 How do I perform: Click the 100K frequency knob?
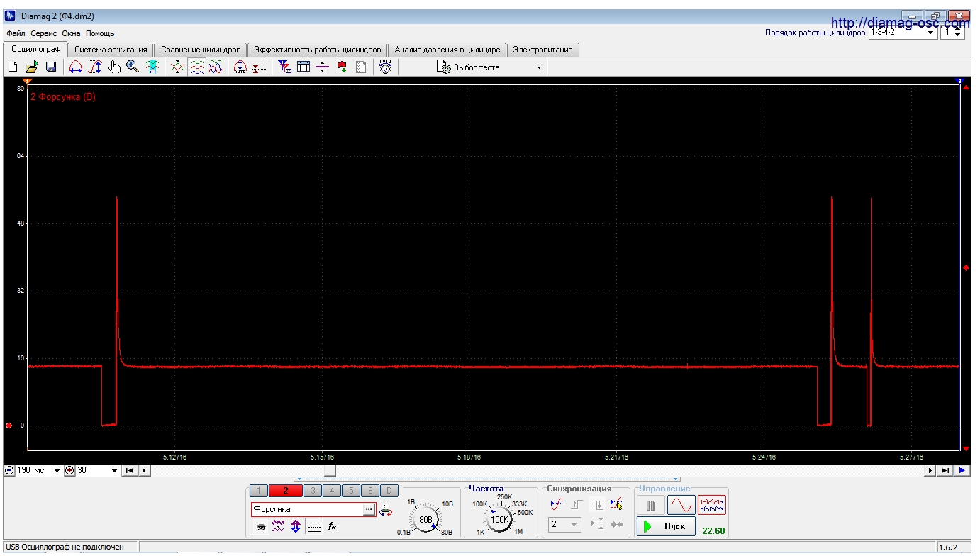click(x=500, y=519)
